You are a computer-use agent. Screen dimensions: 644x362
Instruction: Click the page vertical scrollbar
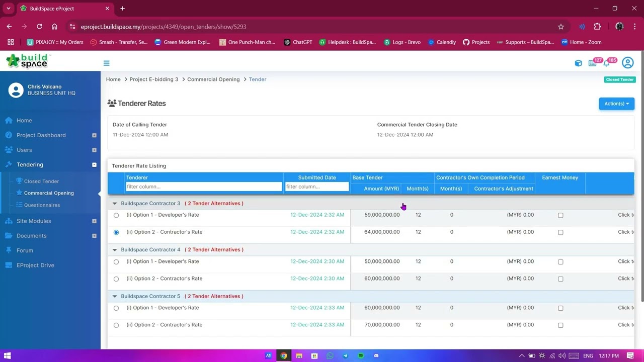(x=641, y=176)
